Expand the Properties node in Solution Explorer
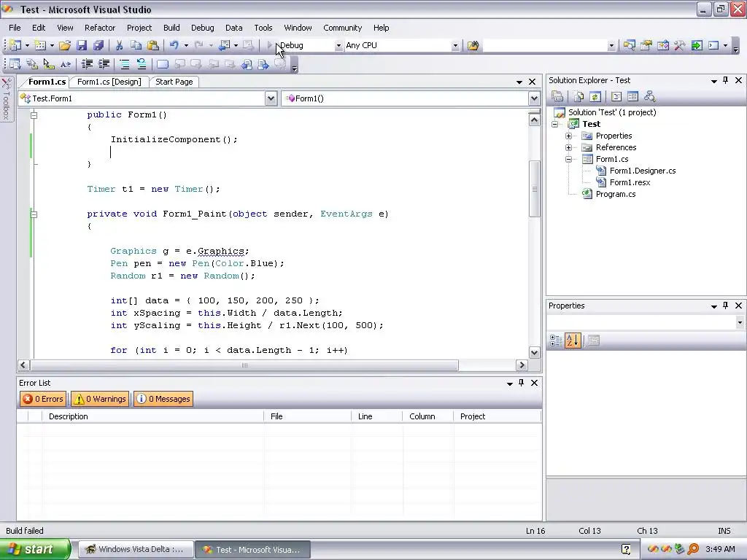 pyautogui.click(x=568, y=136)
